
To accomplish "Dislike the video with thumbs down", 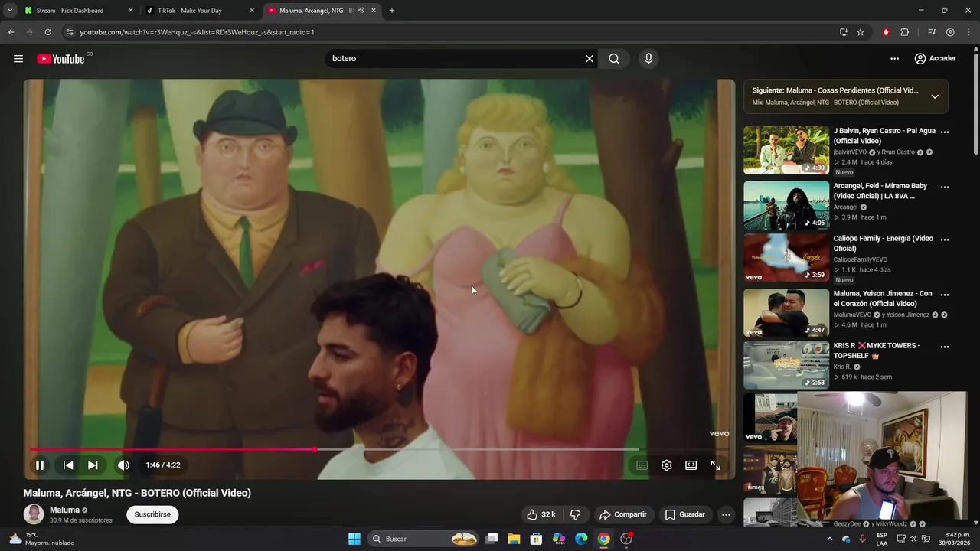I will click(576, 514).
